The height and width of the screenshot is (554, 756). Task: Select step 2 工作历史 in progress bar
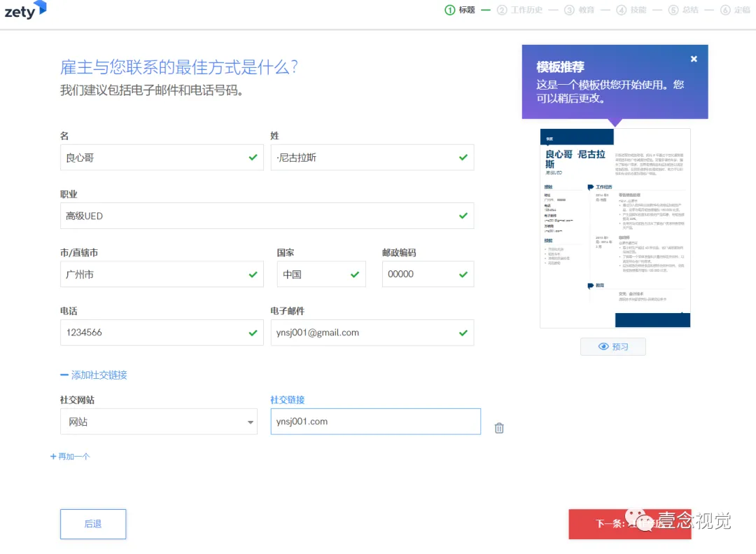point(519,10)
